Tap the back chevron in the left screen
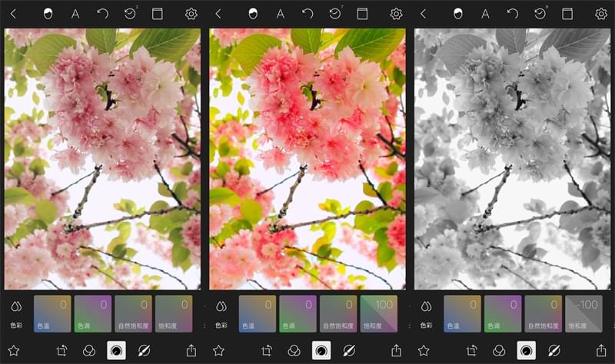Image resolution: width=615 pixels, height=364 pixels. click(13, 14)
